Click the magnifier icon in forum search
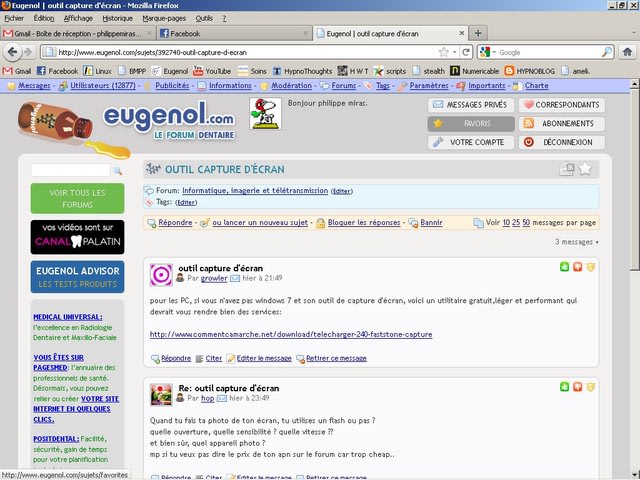Screen dimensions: 640x480 pyautogui.click(x=117, y=171)
